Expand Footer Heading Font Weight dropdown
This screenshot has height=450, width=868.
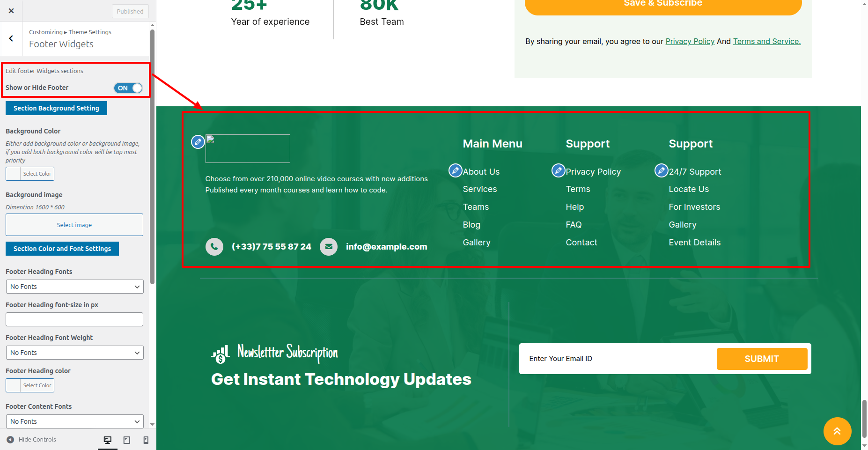pyautogui.click(x=74, y=353)
